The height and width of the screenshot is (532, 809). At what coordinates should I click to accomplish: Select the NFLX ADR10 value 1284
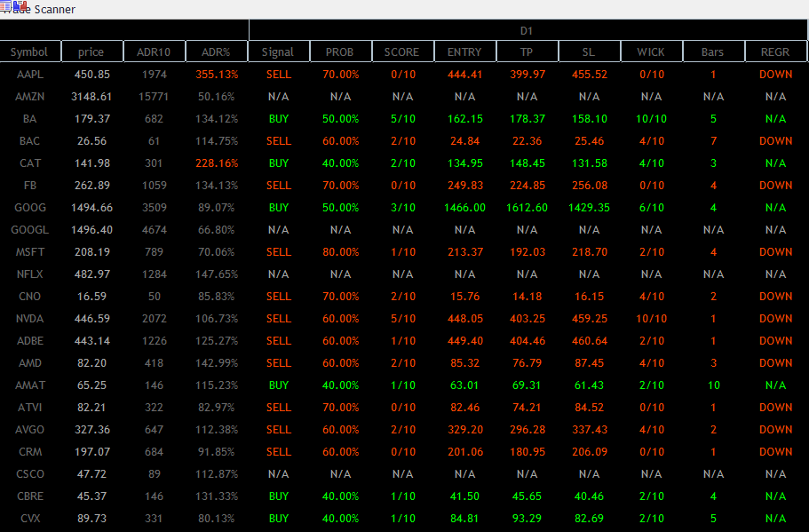[155, 274]
